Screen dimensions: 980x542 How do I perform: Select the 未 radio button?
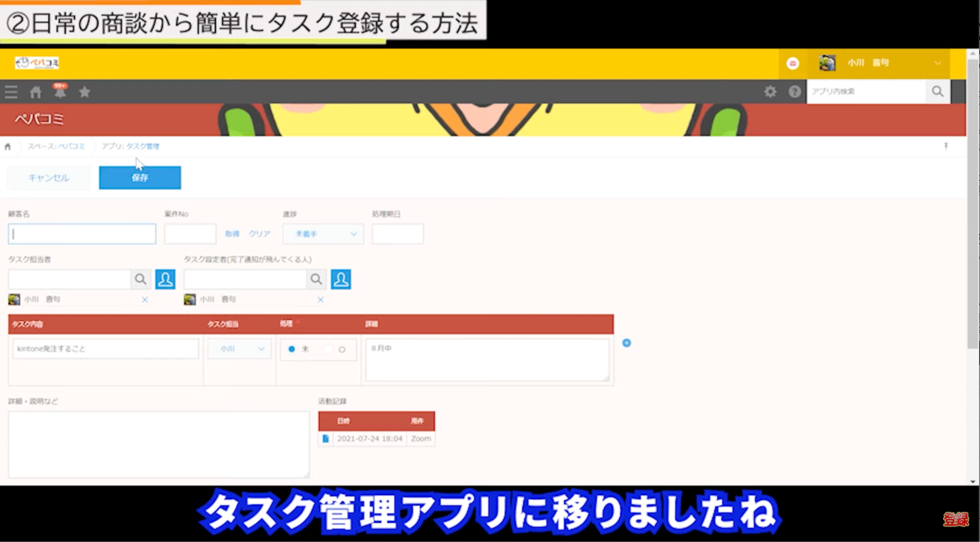pyautogui.click(x=292, y=349)
